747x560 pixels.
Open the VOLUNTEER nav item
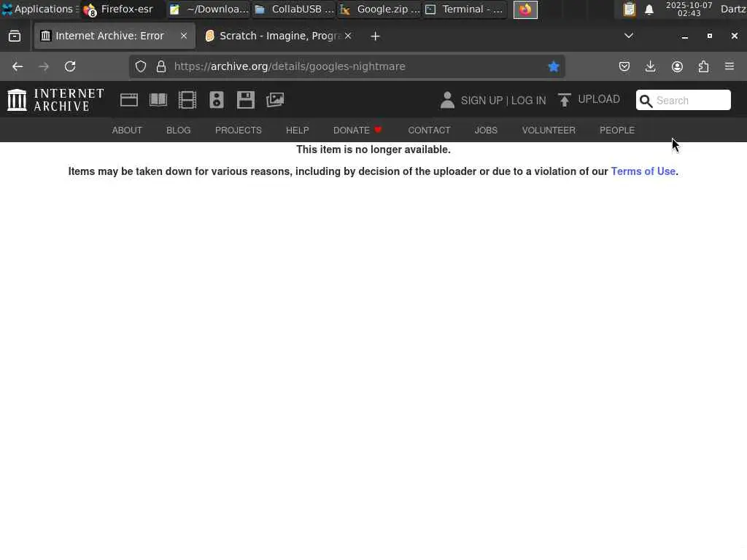(x=549, y=131)
